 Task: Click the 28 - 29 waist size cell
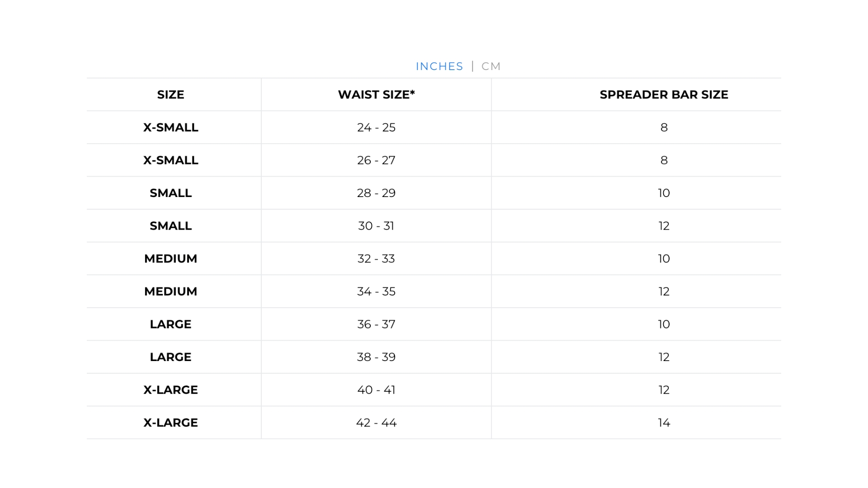coord(376,193)
